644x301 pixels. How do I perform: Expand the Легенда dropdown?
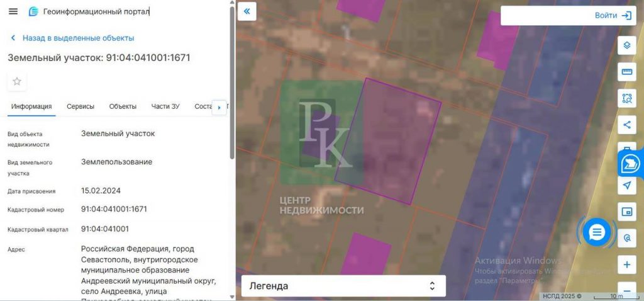343,286
